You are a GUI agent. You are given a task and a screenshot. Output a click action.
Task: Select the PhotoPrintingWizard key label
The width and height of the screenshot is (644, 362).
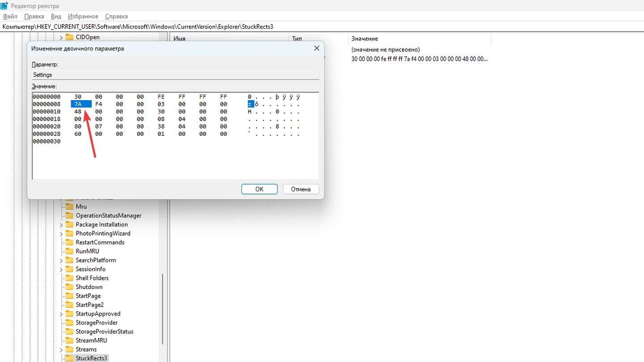103,233
